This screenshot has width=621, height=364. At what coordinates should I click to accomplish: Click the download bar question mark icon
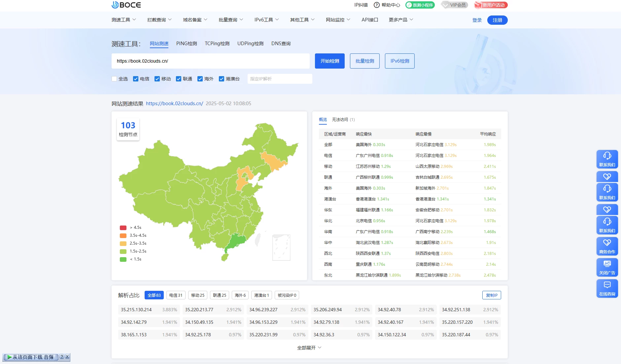62,357
